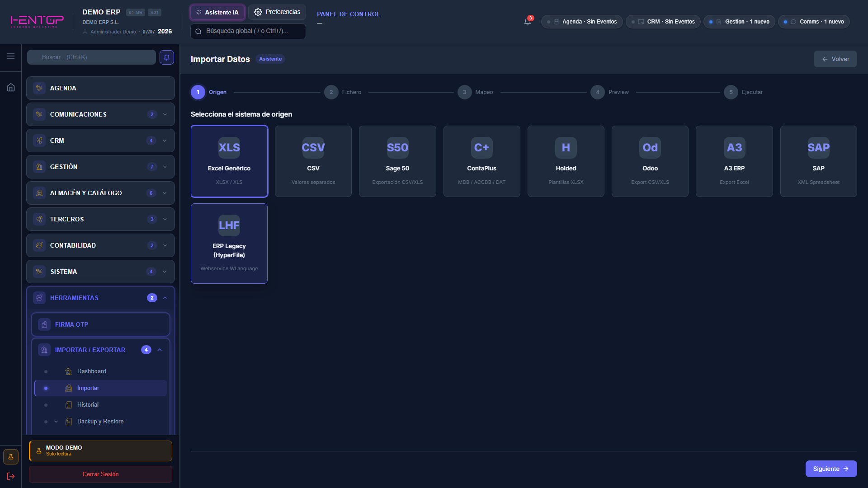The image size is (868, 488).
Task: Choose the LHF ERP Legacy HyperFile card
Action: click(x=229, y=244)
